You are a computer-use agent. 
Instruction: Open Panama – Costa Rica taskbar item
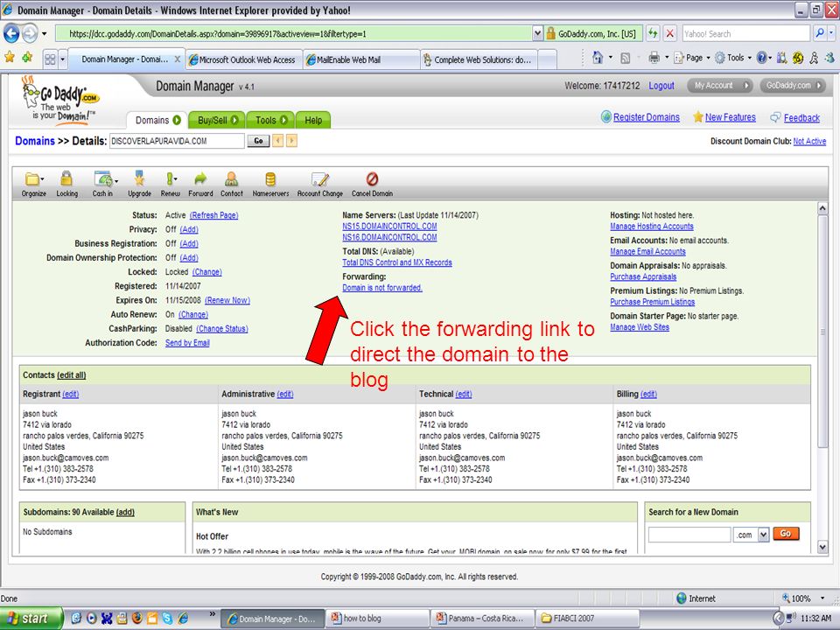[x=483, y=619]
